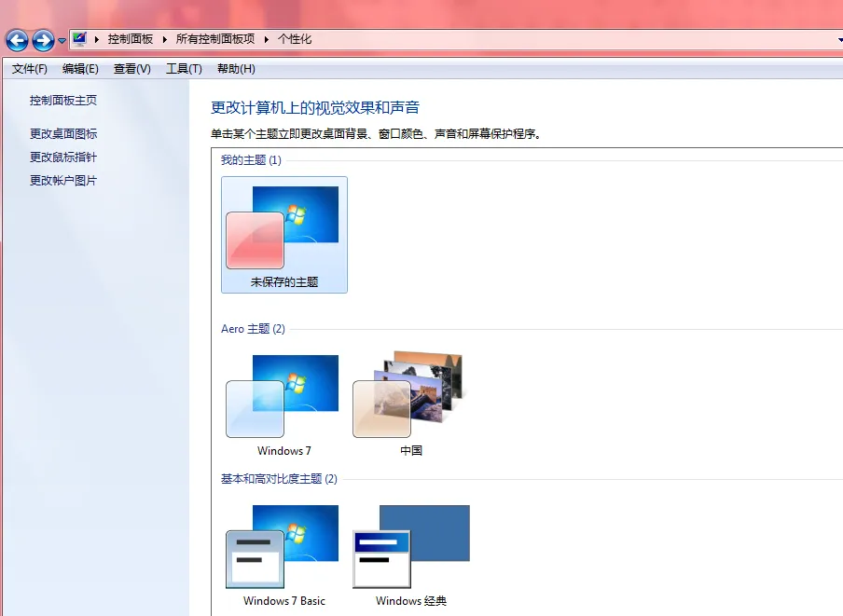
Task: Open the 文件 menu
Action: tap(29, 68)
